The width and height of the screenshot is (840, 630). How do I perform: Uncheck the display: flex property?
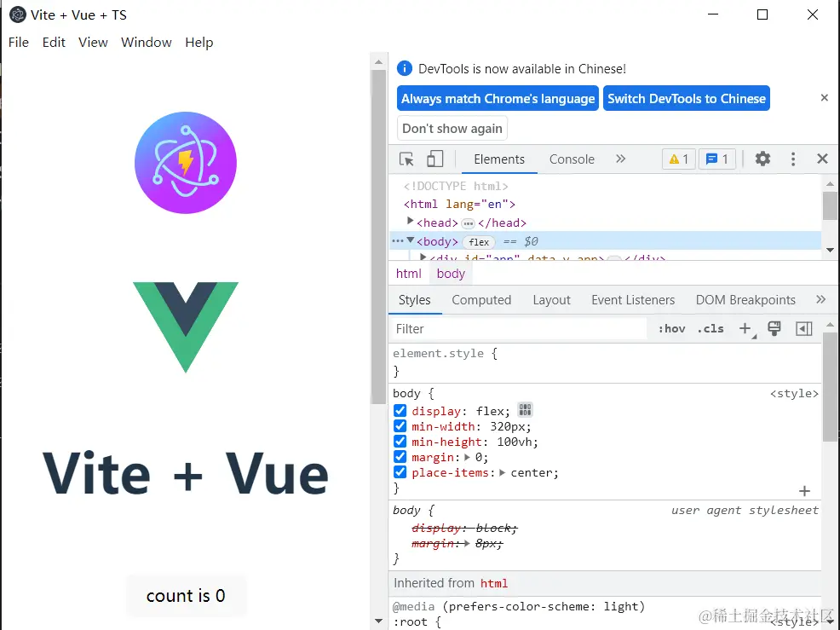(400, 411)
